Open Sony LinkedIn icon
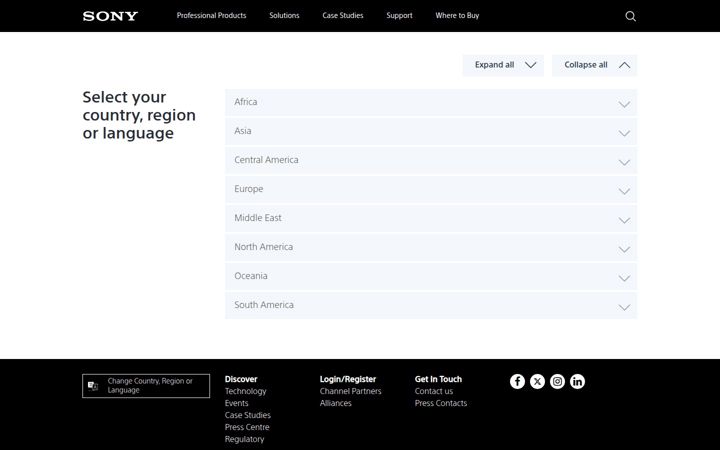The width and height of the screenshot is (720, 450). point(577,381)
